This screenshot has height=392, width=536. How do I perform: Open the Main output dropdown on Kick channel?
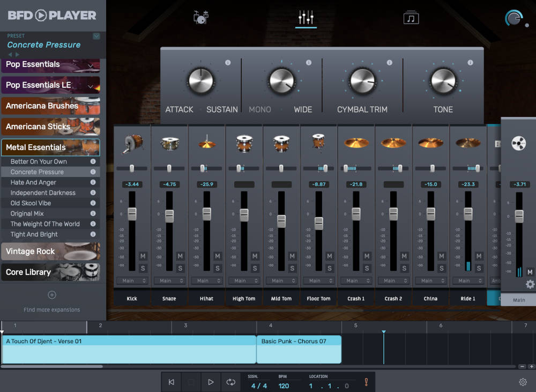[132, 280]
